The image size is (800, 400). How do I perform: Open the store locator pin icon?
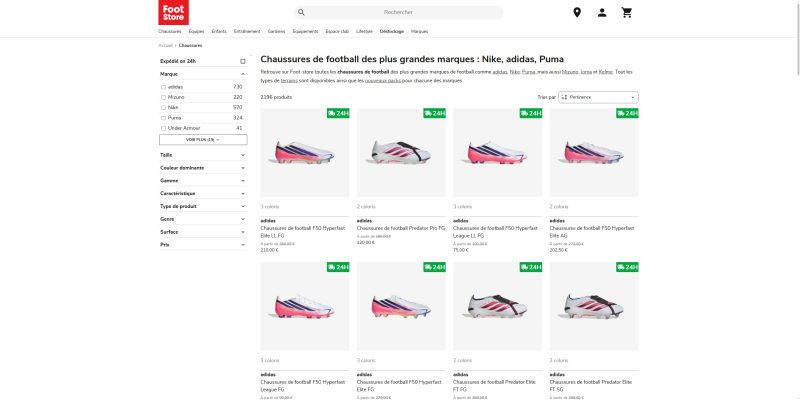tap(577, 13)
